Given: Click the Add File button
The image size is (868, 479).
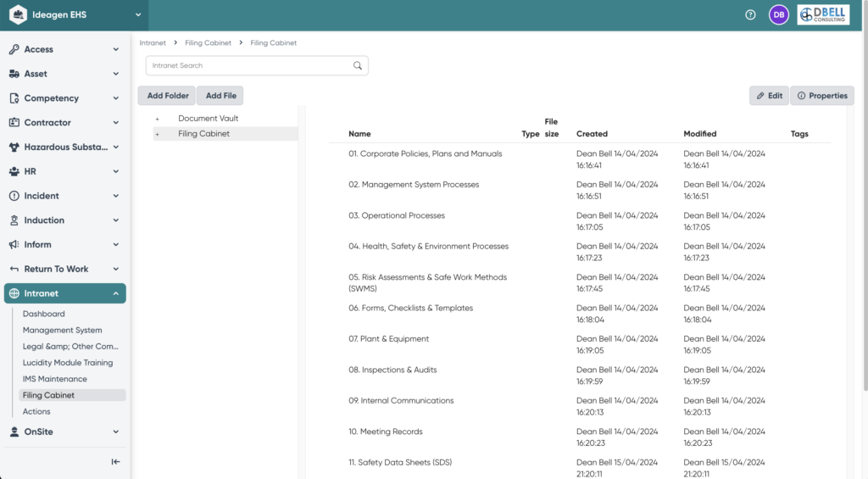Looking at the screenshot, I should click(x=220, y=95).
